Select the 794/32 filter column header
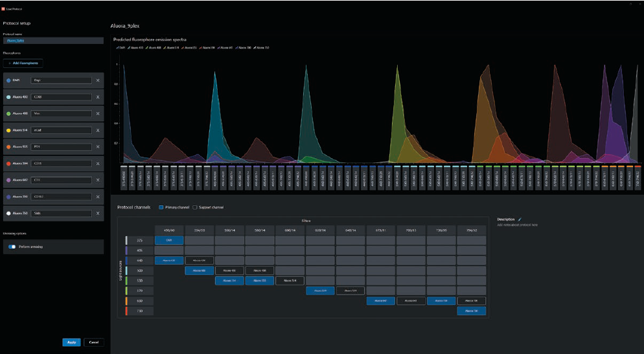Viewport: 644px width, 354px height. click(471, 230)
